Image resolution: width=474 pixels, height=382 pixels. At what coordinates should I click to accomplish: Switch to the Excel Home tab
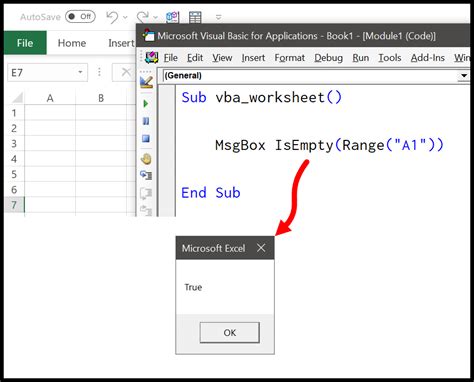pyautogui.click(x=72, y=43)
